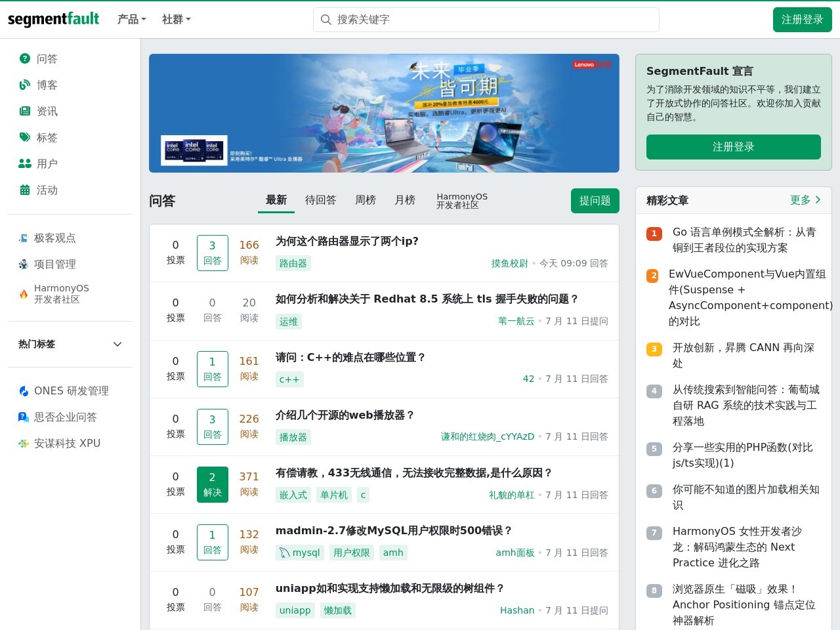Click the 用户权限 tag
Viewport: 840px width, 630px height.
352,553
